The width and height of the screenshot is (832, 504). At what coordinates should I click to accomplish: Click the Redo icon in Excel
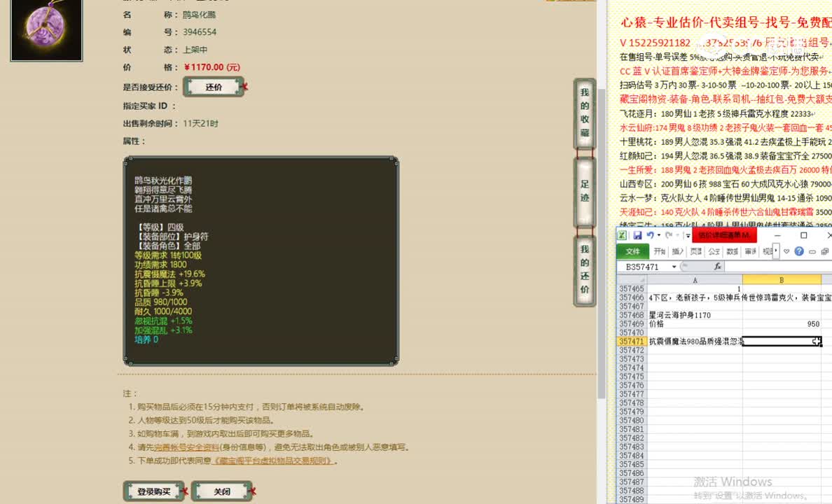click(x=669, y=235)
